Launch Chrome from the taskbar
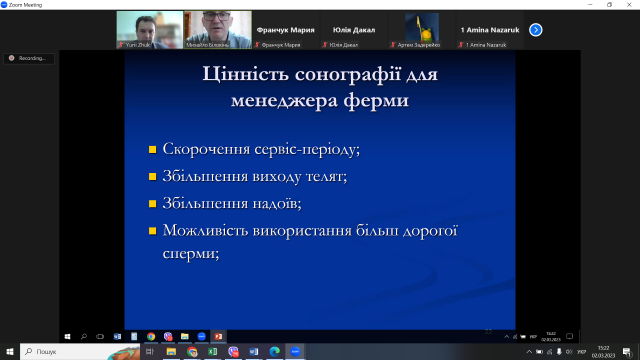 (x=192, y=351)
